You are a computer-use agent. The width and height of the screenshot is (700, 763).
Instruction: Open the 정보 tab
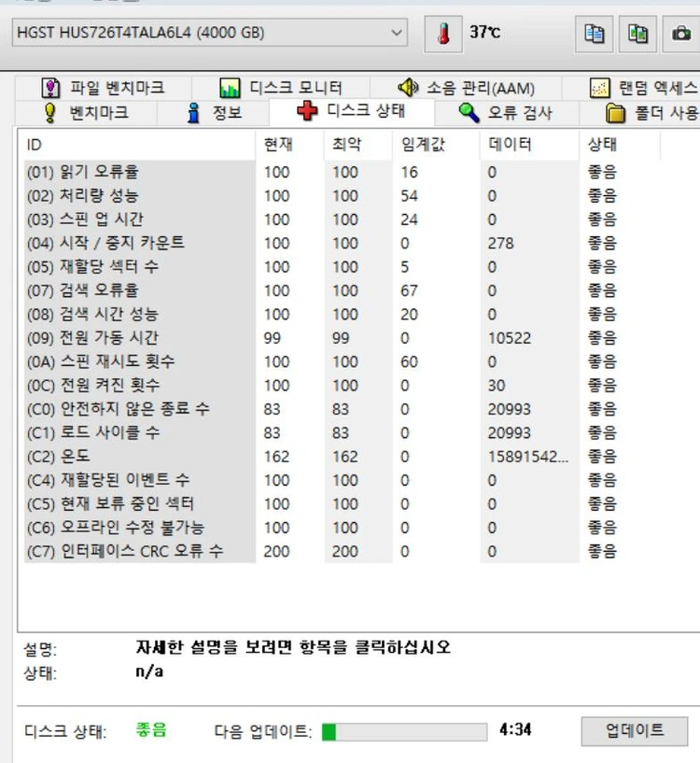214,113
